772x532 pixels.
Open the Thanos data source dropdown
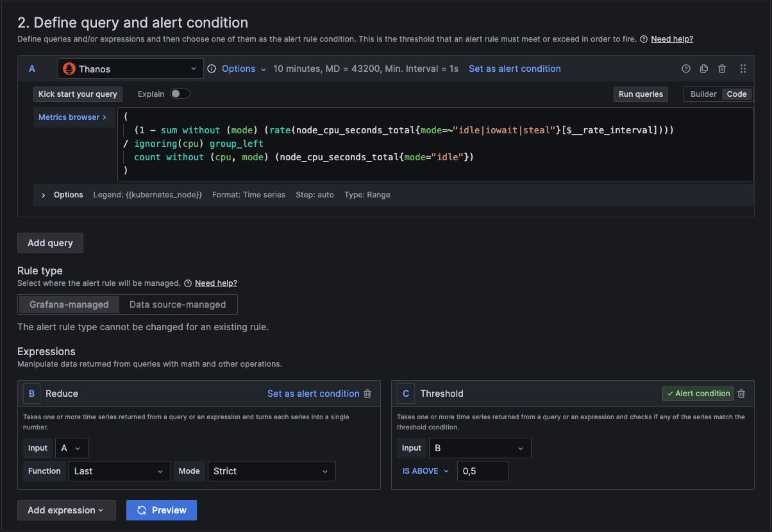131,69
